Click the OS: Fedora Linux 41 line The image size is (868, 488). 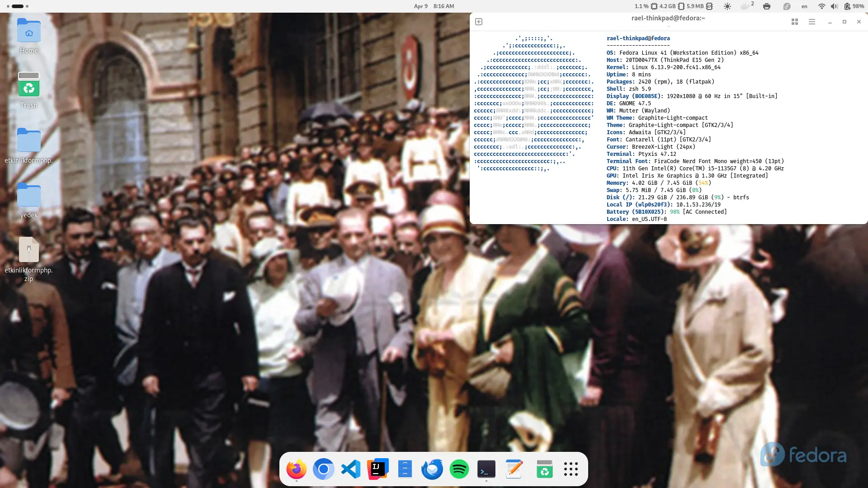click(682, 53)
